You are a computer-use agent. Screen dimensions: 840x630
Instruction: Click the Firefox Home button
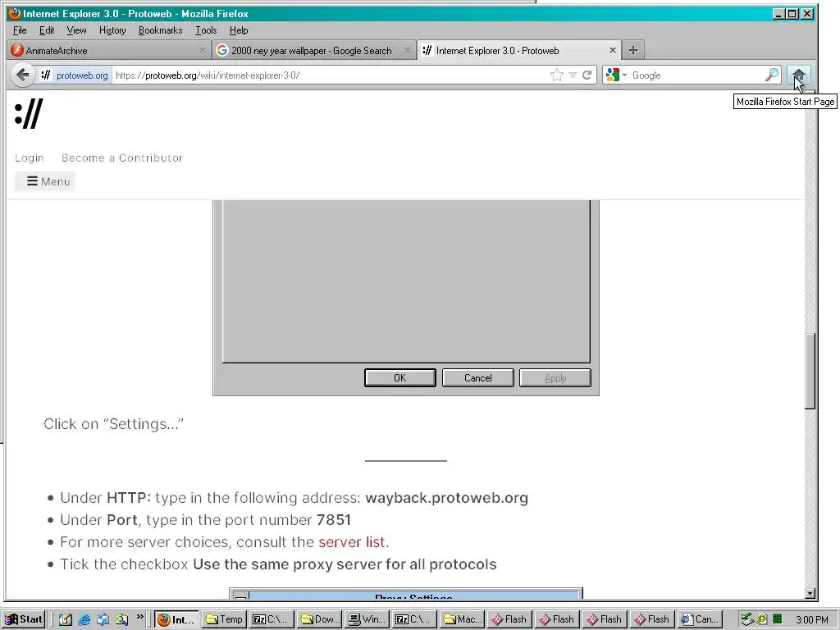coord(798,75)
